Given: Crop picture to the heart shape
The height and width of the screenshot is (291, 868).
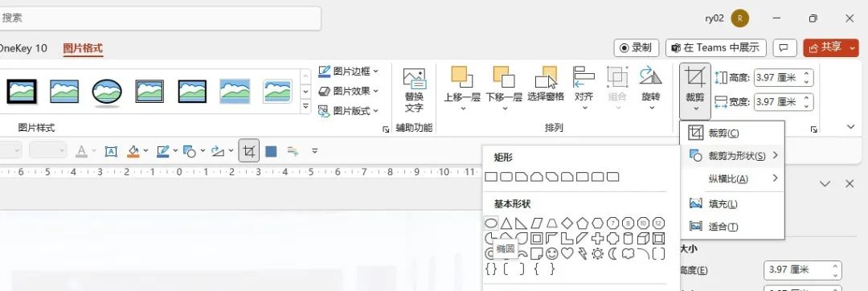Looking at the screenshot, I should click(x=567, y=253).
